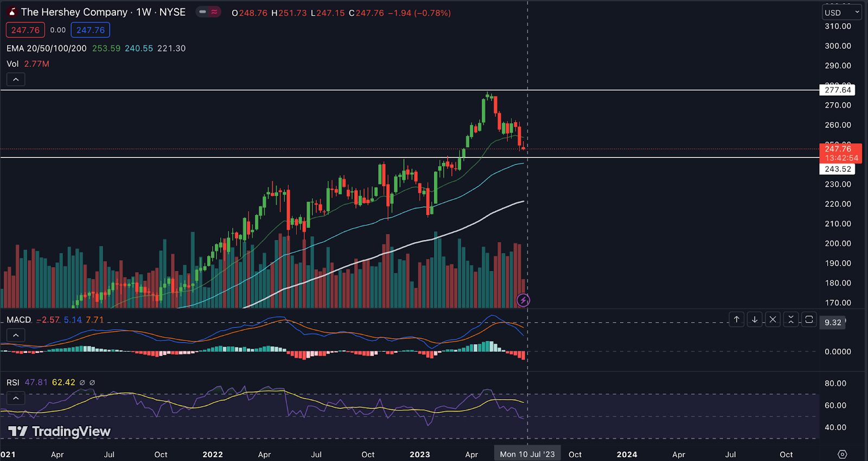Toggle the market status pill indicator
The height and width of the screenshot is (461, 868).
point(208,12)
